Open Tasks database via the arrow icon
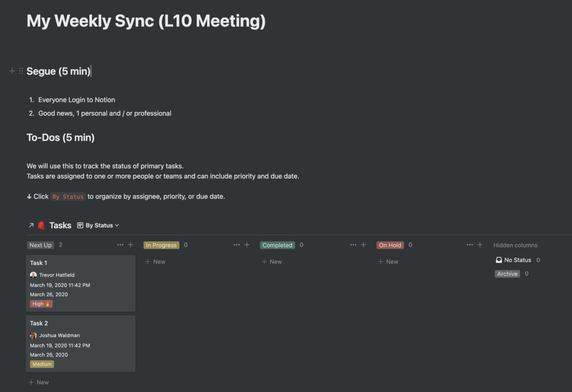 (31, 225)
